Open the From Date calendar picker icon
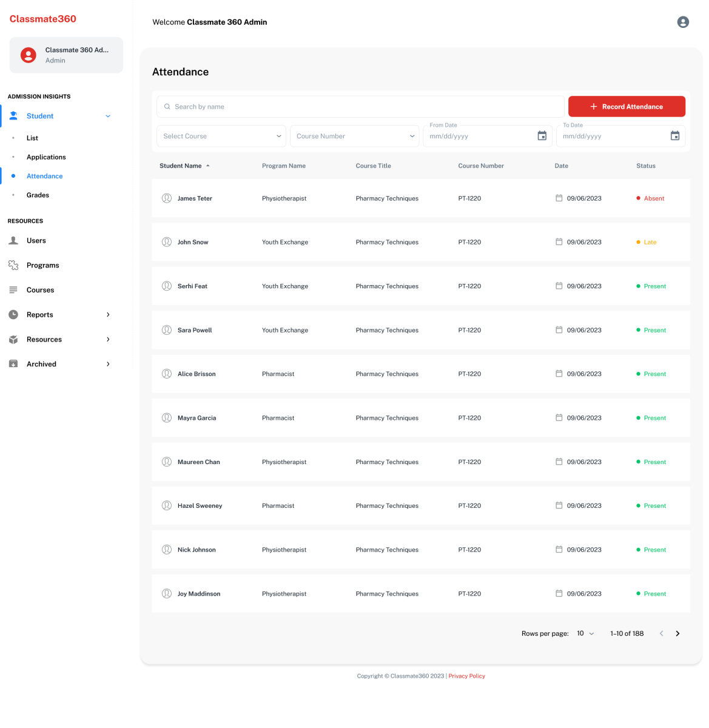Image resolution: width=709 pixels, height=728 pixels. pos(542,136)
